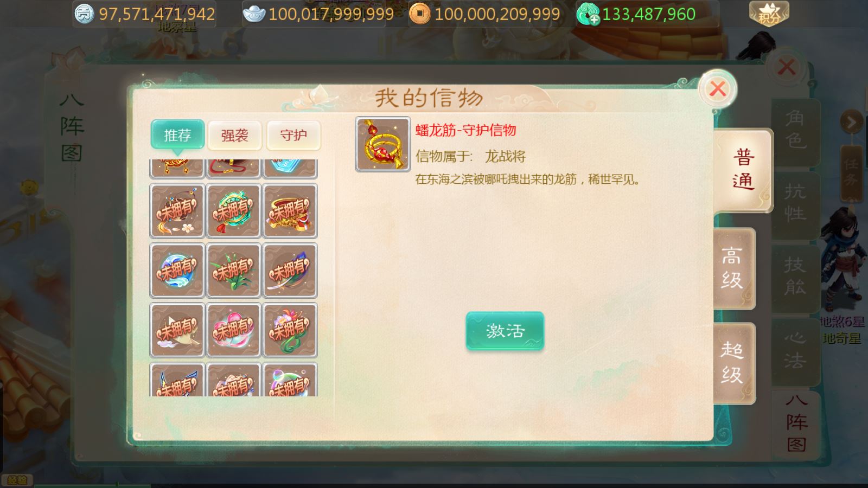Open the 超级 grade tab
This screenshot has width=868, height=488.
(733, 363)
